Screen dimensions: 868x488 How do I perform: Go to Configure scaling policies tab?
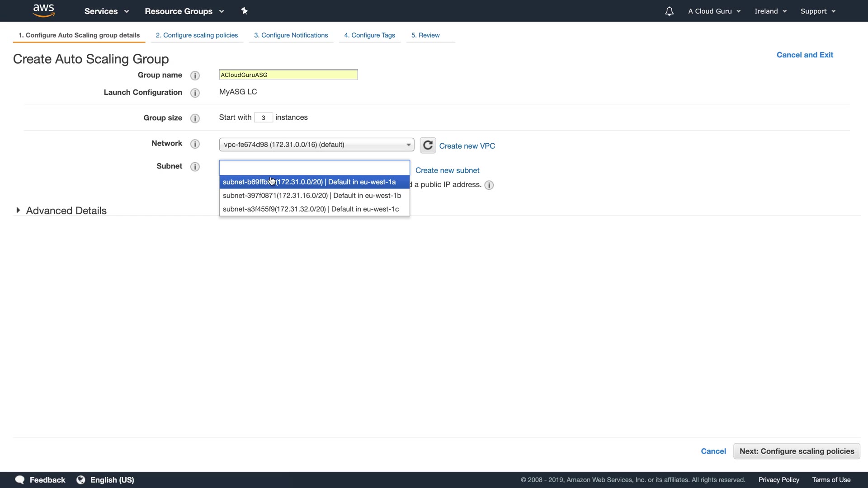click(197, 35)
